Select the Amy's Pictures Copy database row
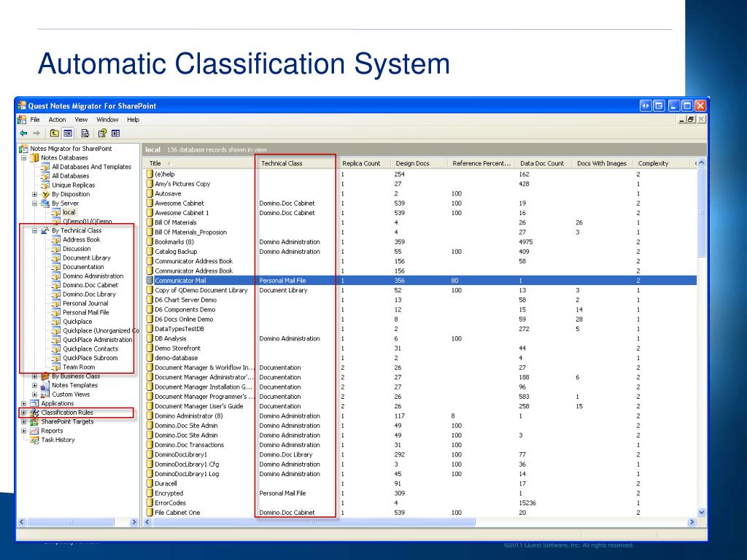Viewport: 747px width, 560px height. (x=421, y=184)
